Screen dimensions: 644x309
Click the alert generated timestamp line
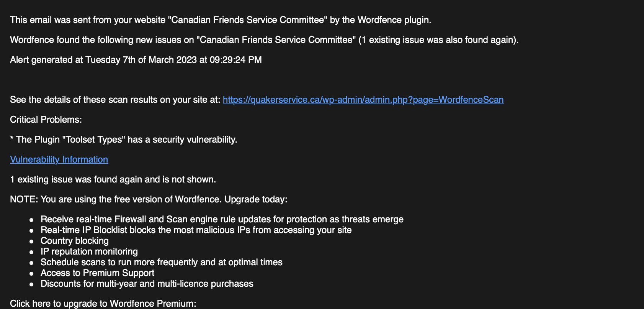(x=136, y=60)
